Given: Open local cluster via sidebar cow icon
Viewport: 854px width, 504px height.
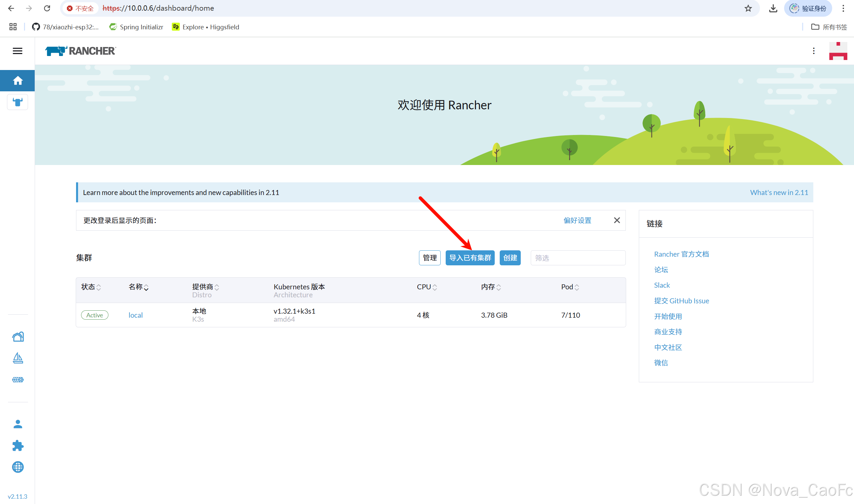Looking at the screenshot, I should pyautogui.click(x=17, y=102).
